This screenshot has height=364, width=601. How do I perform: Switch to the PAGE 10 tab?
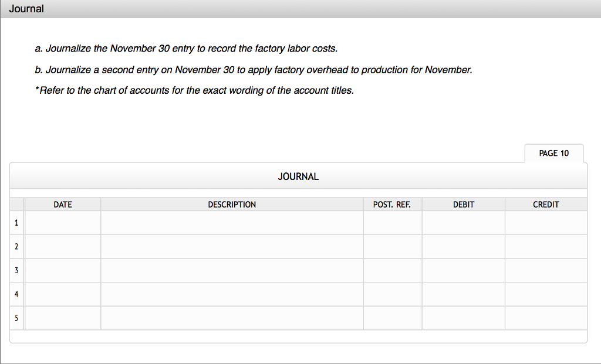[x=553, y=153]
